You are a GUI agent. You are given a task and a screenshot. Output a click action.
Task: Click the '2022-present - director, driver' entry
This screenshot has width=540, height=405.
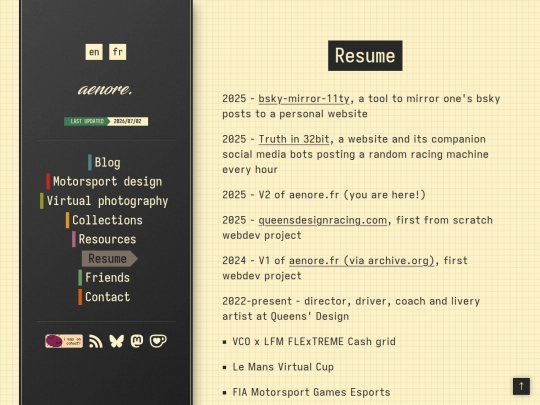351,309
